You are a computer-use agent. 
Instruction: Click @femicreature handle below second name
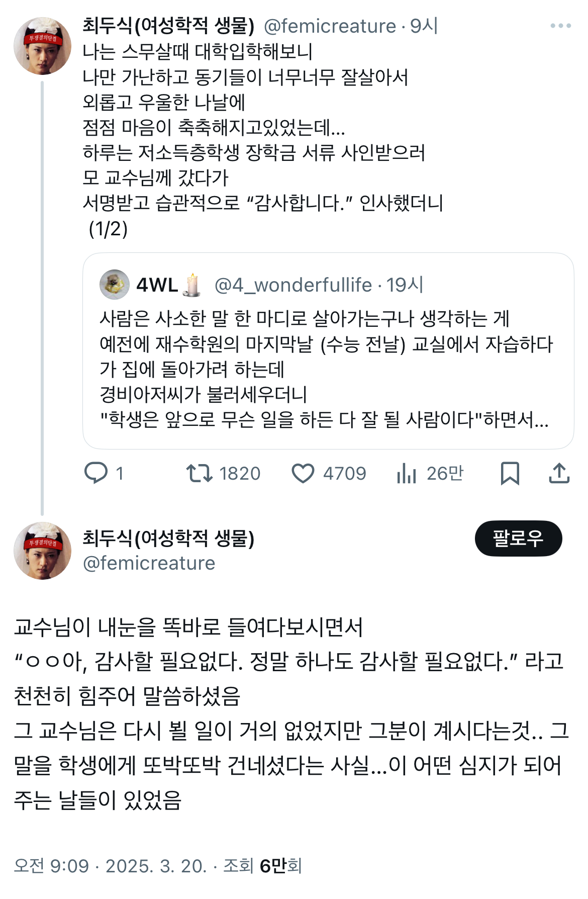click(149, 563)
